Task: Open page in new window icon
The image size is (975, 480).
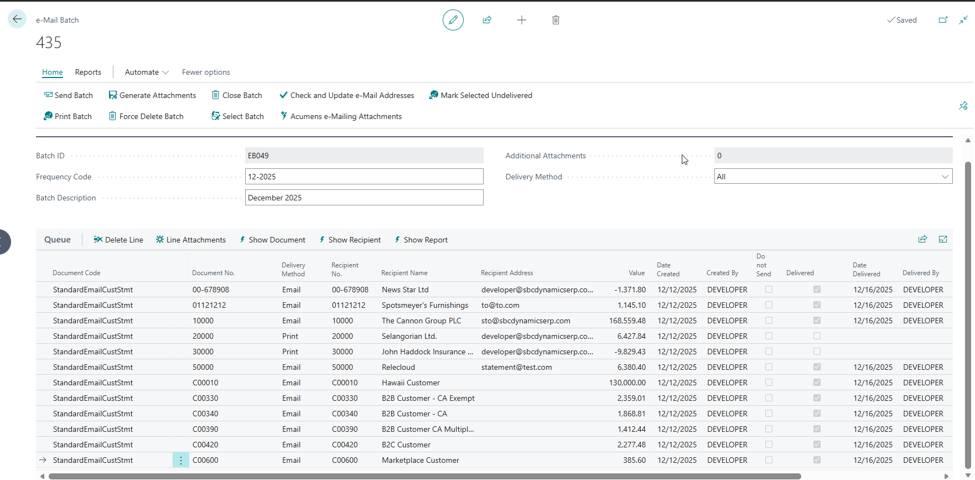Action: click(x=943, y=20)
